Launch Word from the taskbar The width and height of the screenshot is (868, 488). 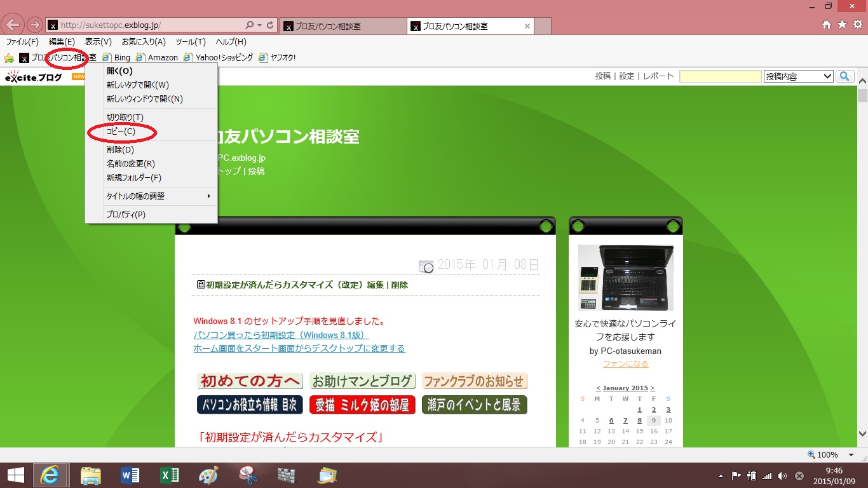[130, 475]
